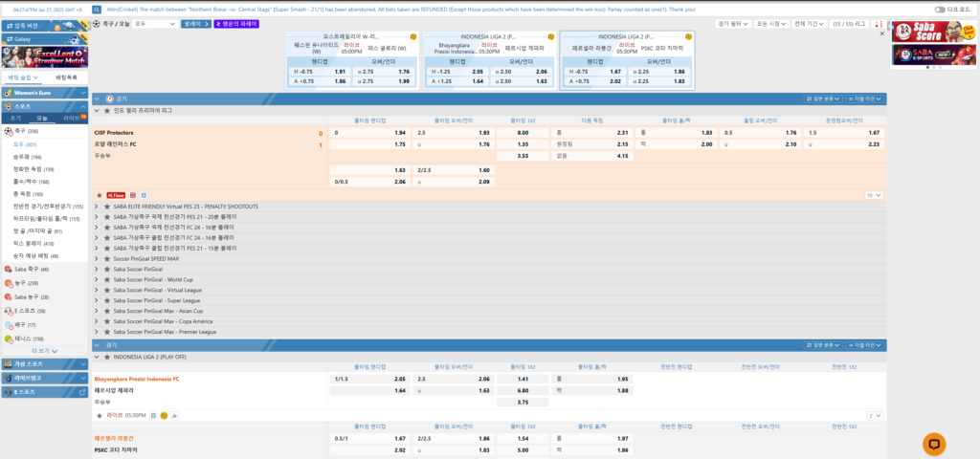Collapse the 인도 델리 프리미어 리그 league
Image resolution: width=980 pixels, height=459 pixels.
(x=97, y=111)
